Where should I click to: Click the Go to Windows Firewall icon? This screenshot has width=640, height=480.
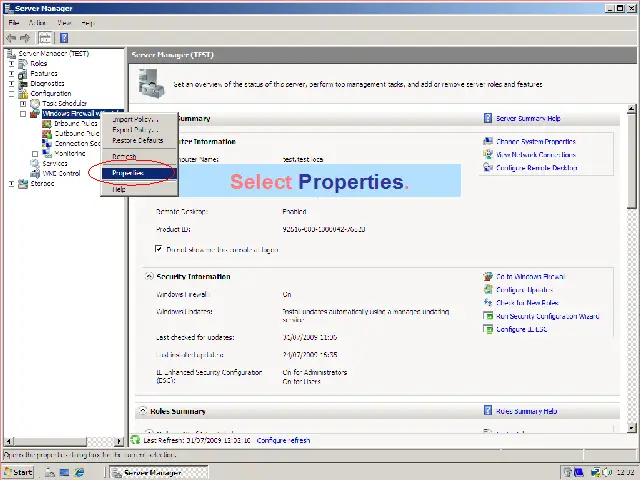pos(488,276)
